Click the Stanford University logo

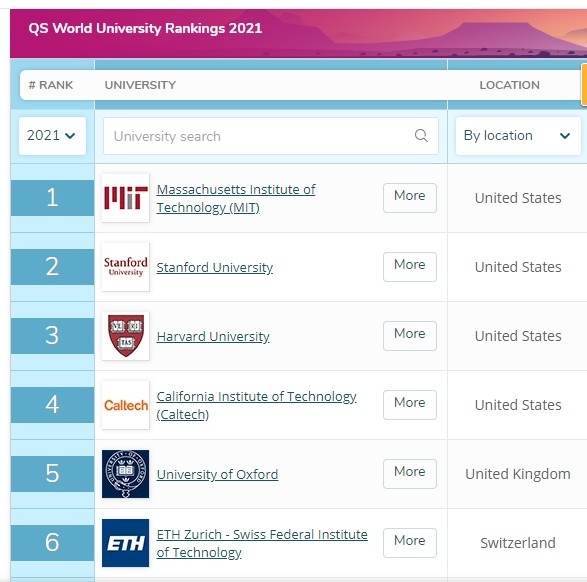pos(125,267)
